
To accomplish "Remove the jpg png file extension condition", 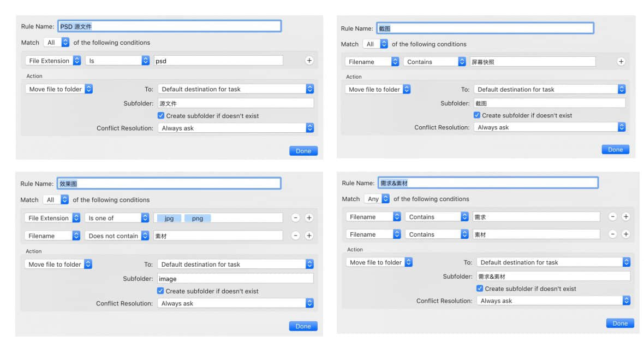I will (295, 217).
